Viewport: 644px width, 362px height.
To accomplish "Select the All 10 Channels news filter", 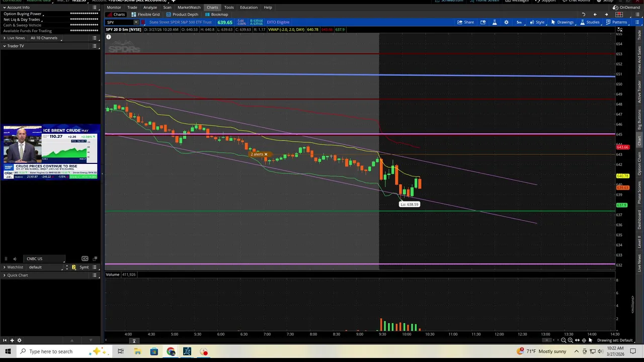I will tap(45, 38).
